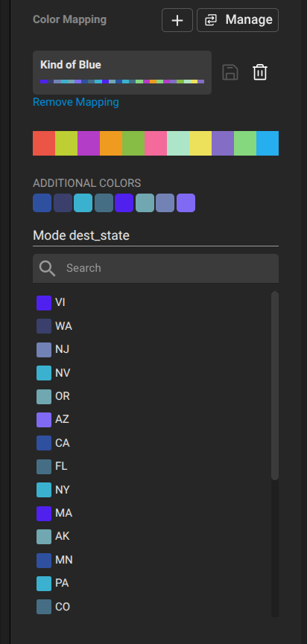307x644 pixels.
Task: Select the last additional lavender color
Action: [186, 203]
